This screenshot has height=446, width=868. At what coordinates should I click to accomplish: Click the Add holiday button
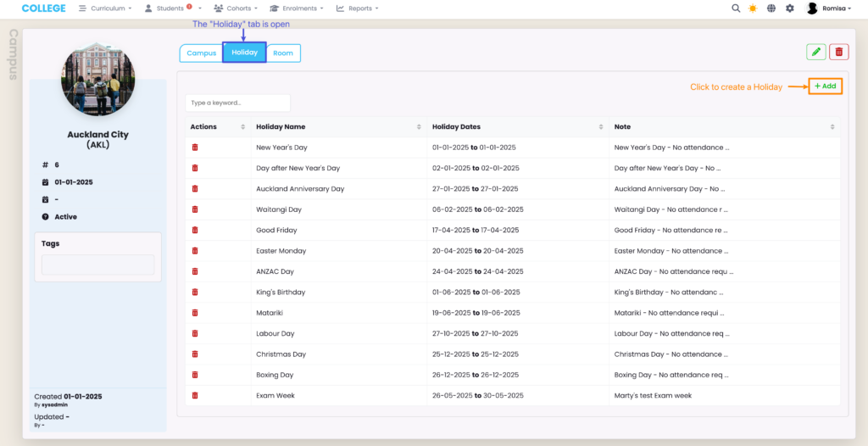(825, 86)
